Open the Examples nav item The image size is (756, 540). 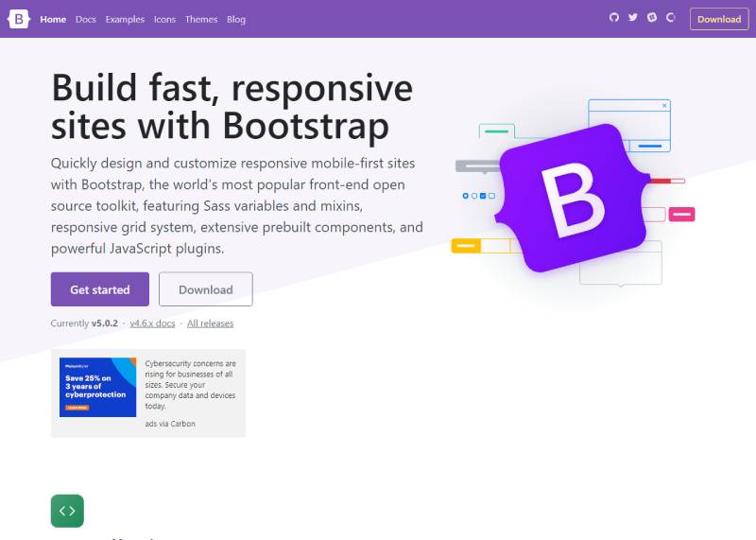tap(125, 19)
